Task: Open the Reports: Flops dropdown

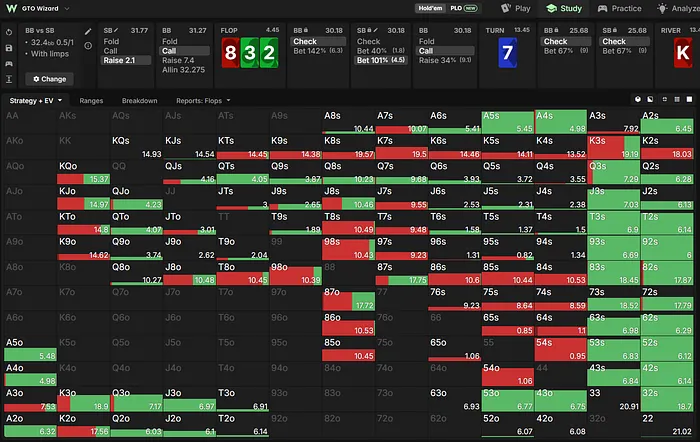Action: point(203,101)
